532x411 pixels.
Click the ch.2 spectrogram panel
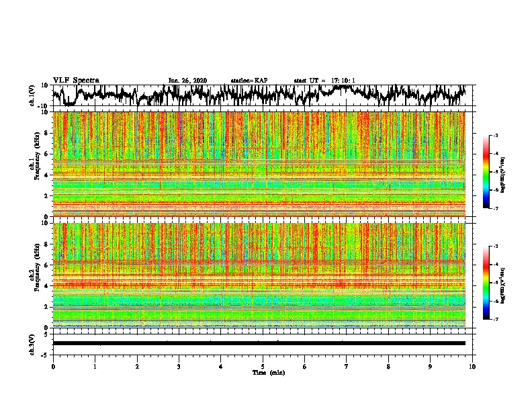(259, 275)
